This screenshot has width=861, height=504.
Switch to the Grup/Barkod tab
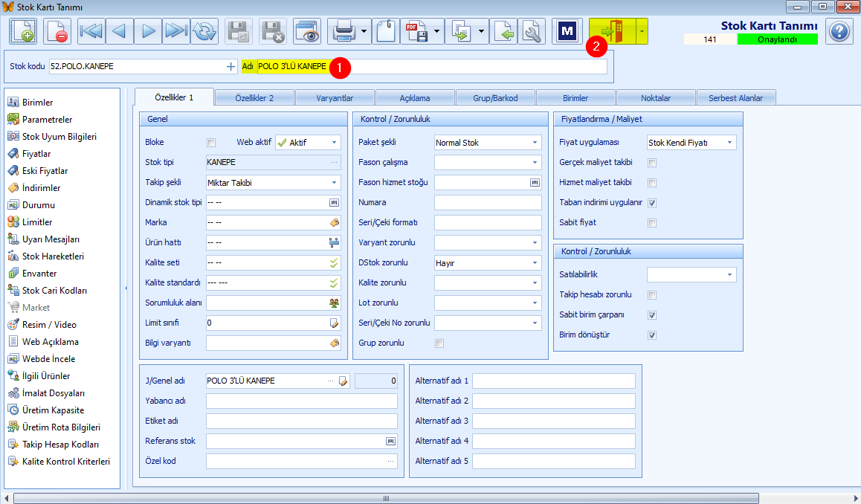[495, 97]
